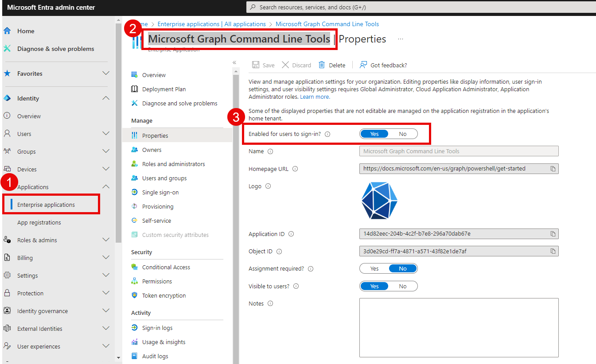
Task: Copy the Application ID with copy icon
Action: (553, 234)
